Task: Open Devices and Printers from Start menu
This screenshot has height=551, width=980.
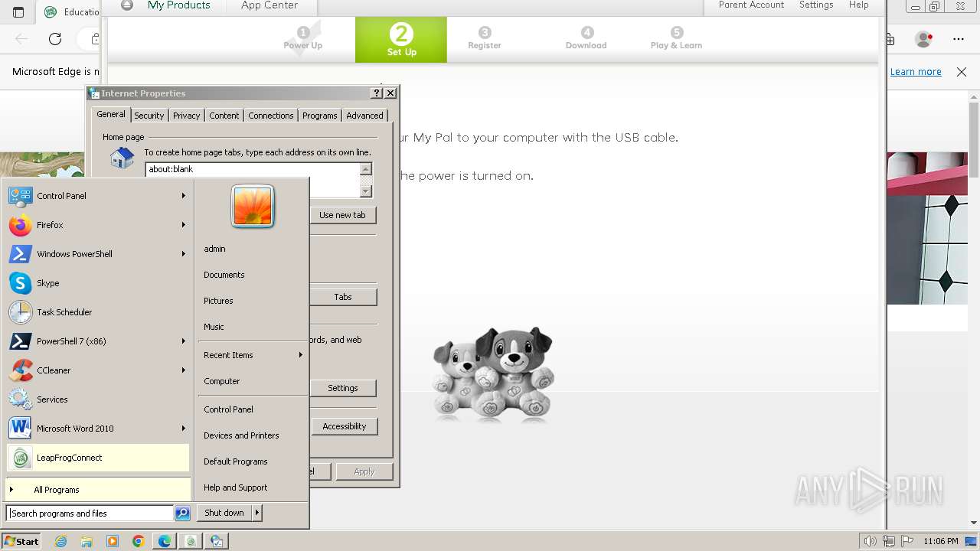Action: tap(253, 435)
